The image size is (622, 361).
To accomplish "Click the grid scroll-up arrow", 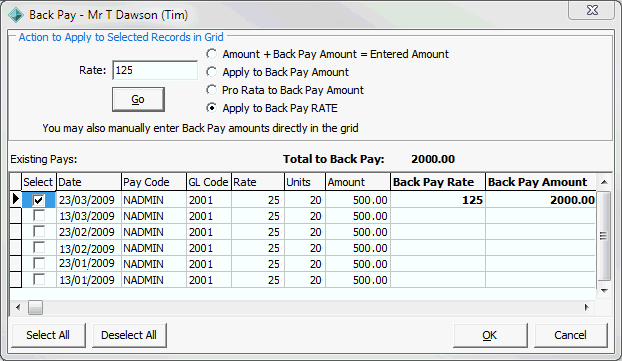I will (x=604, y=182).
